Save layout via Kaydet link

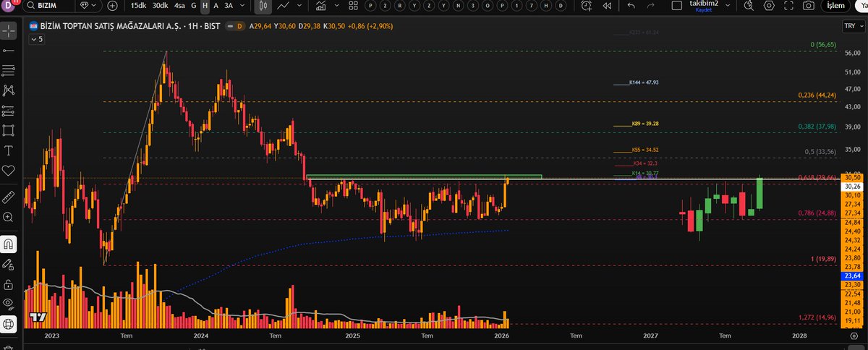705,11
